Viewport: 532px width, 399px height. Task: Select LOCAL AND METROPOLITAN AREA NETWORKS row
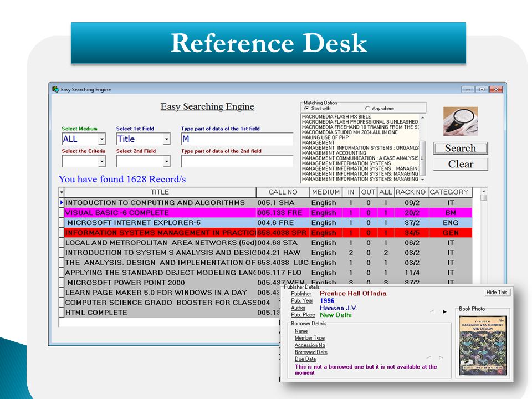(x=268, y=243)
